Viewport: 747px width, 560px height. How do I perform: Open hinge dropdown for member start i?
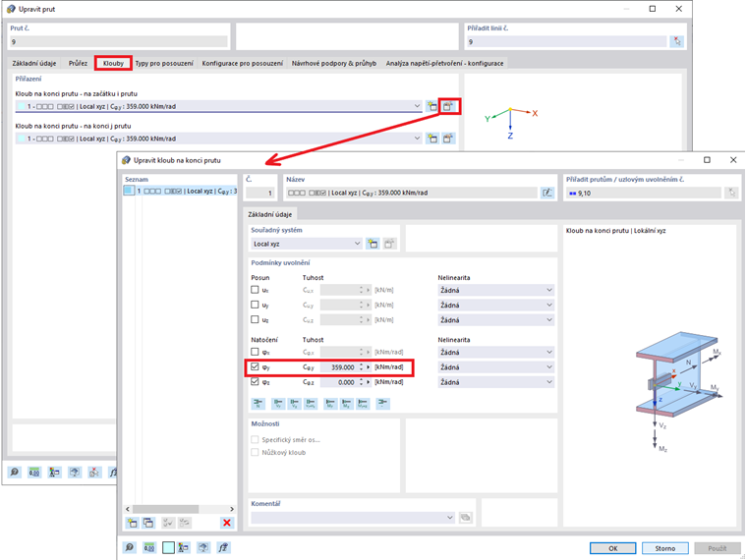pyautogui.click(x=418, y=106)
